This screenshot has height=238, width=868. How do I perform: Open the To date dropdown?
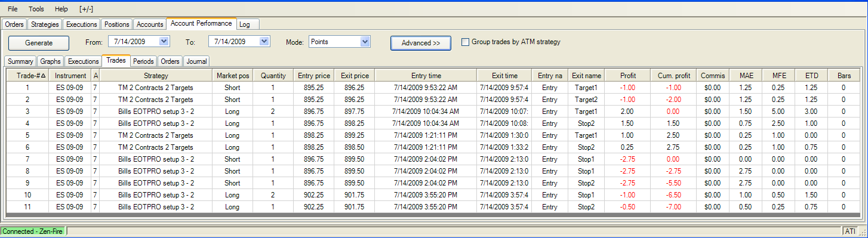coord(265,41)
